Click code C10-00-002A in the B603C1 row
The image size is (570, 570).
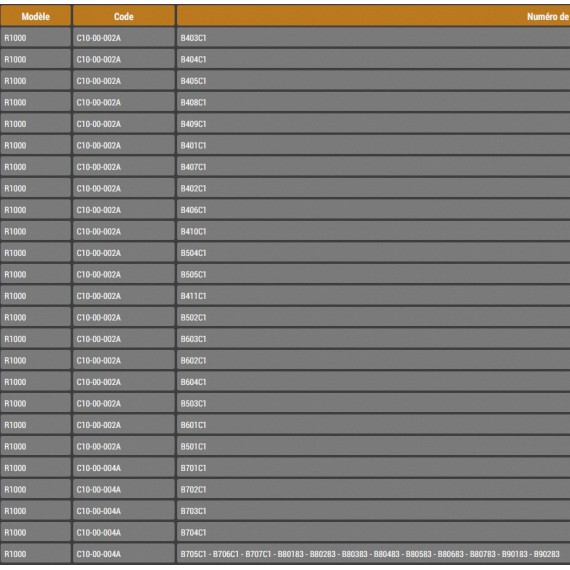pyautogui.click(x=99, y=339)
